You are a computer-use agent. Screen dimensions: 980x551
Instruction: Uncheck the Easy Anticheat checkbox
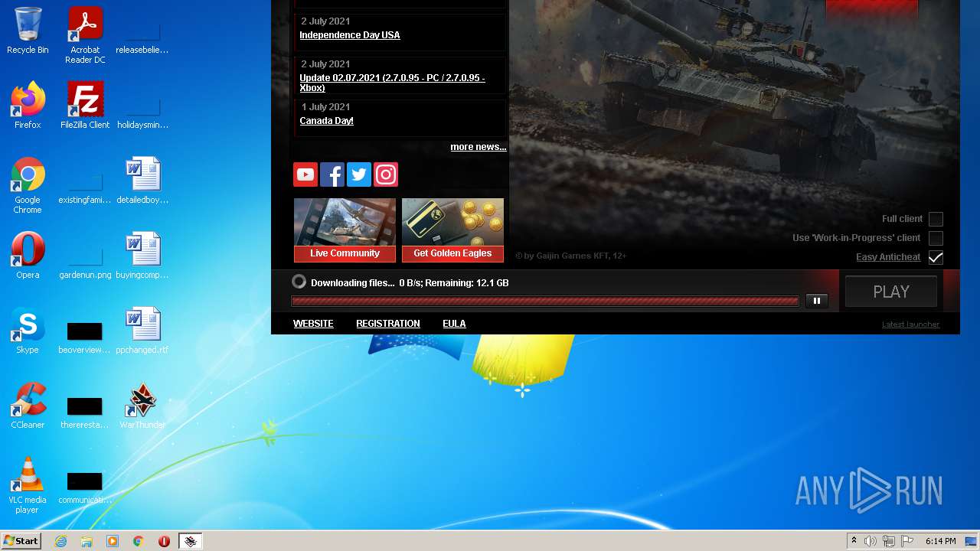(936, 257)
